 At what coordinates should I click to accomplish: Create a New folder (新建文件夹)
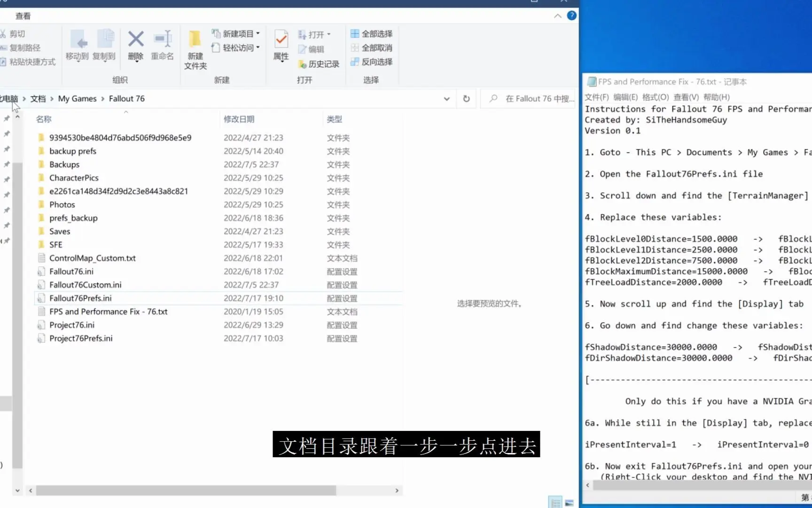point(195,50)
